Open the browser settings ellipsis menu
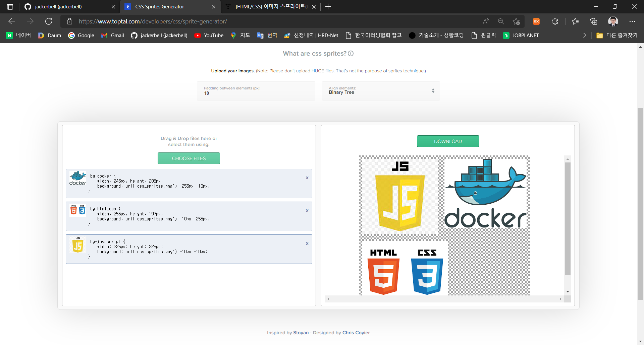The width and height of the screenshot is (644, 345). coord(632,21)
